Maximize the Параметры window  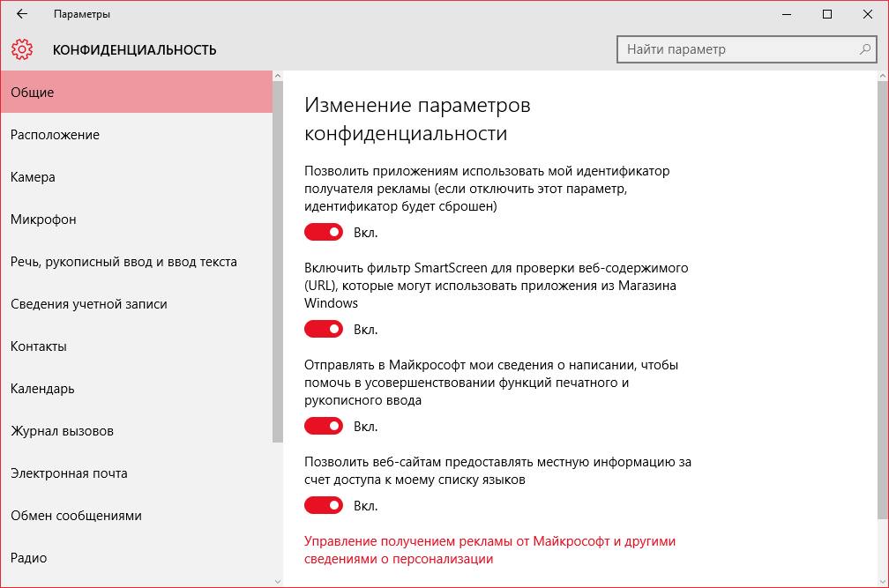(x=827, y=14)
